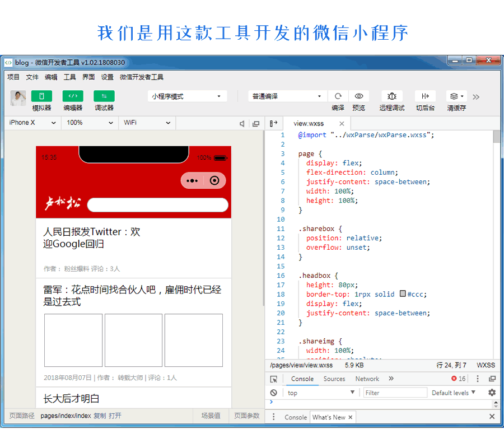
Task: Open DevTools console settings gear
Action: pyautogui.click(x=492, y=393)
